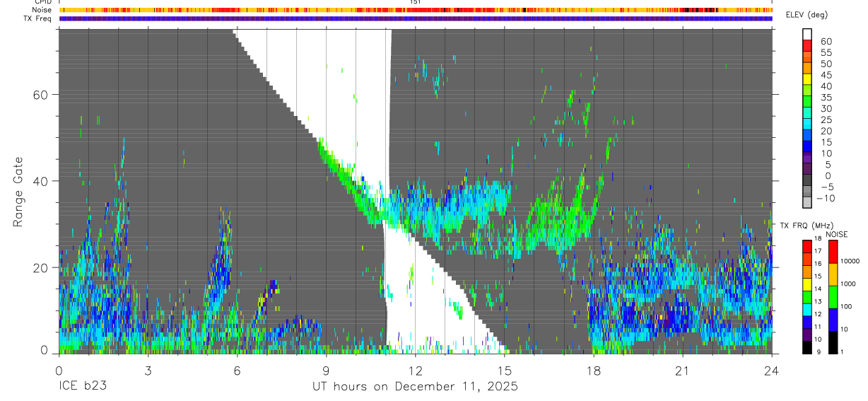
Task: Select the black NOISE swatch between 10 and 1
Action: click(x=833, y=342)
